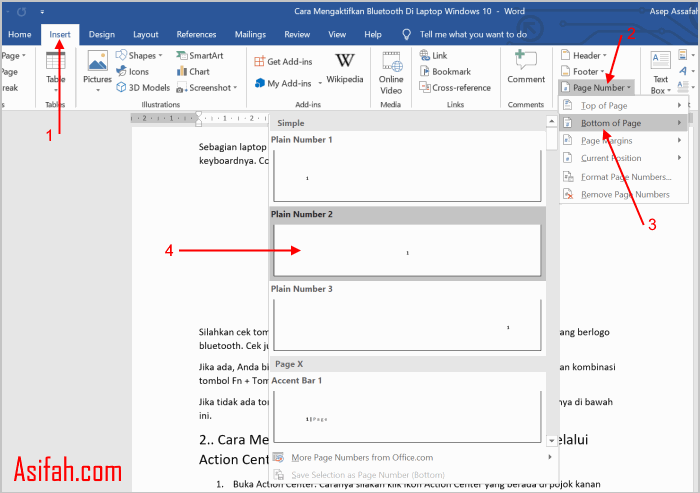Image resolution: width=700 pixels, height=493 pixels.
Task: Switch to the Insert tab
Action: 60,34
